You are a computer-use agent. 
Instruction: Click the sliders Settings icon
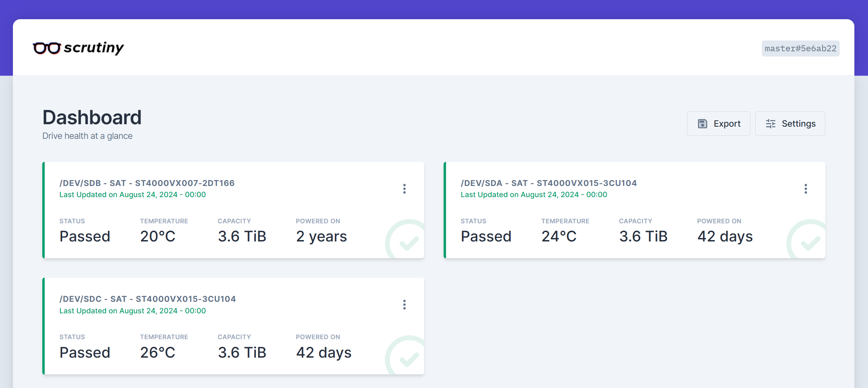click(x=771, y=124)
